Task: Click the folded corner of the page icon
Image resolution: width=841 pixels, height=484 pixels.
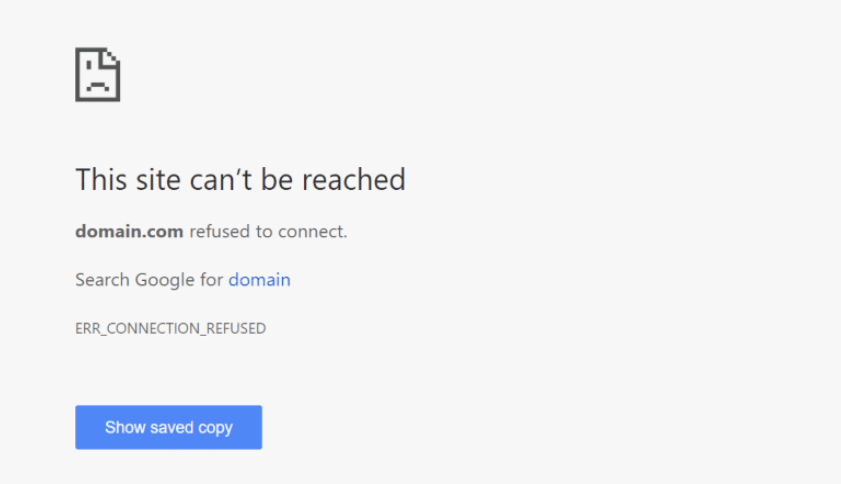Action: coord(109,58)
